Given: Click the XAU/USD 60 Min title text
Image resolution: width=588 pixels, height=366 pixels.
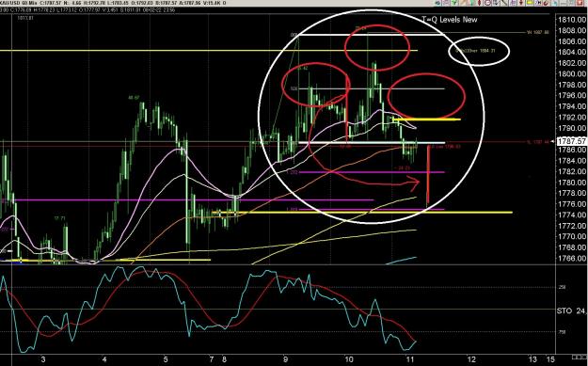Looking at the screenshot, I should click(18, 3).
